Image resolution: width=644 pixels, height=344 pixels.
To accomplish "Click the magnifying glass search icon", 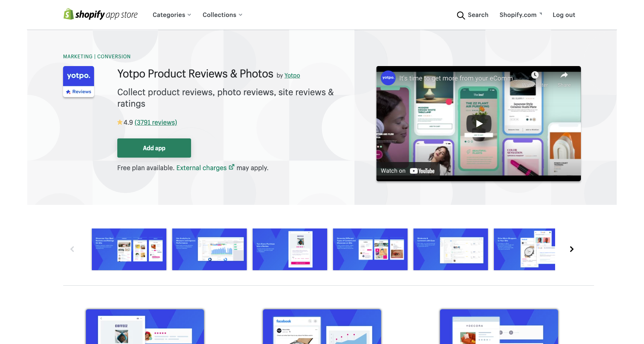I will click(461, 15).
